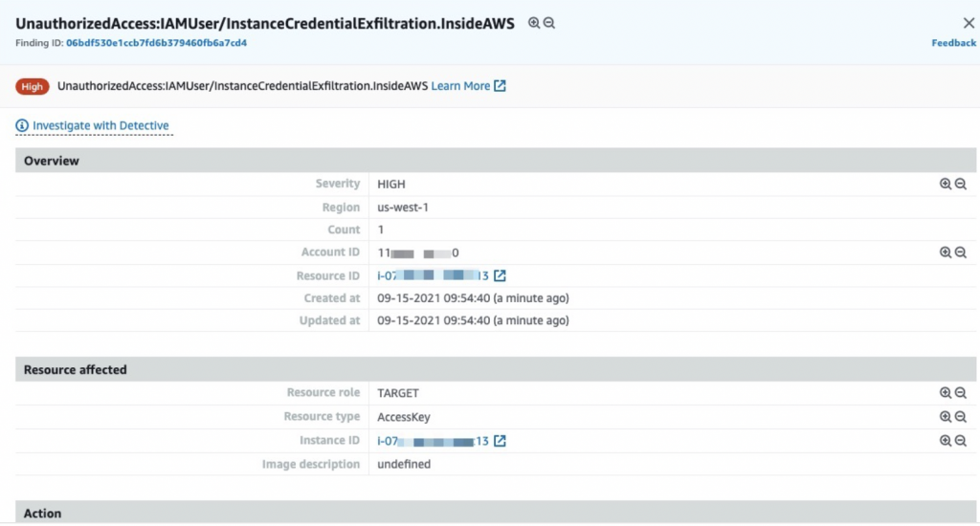Select the redacted Account ID value
The height and width of the screenshot is (526, 980).
click(418, 253)
